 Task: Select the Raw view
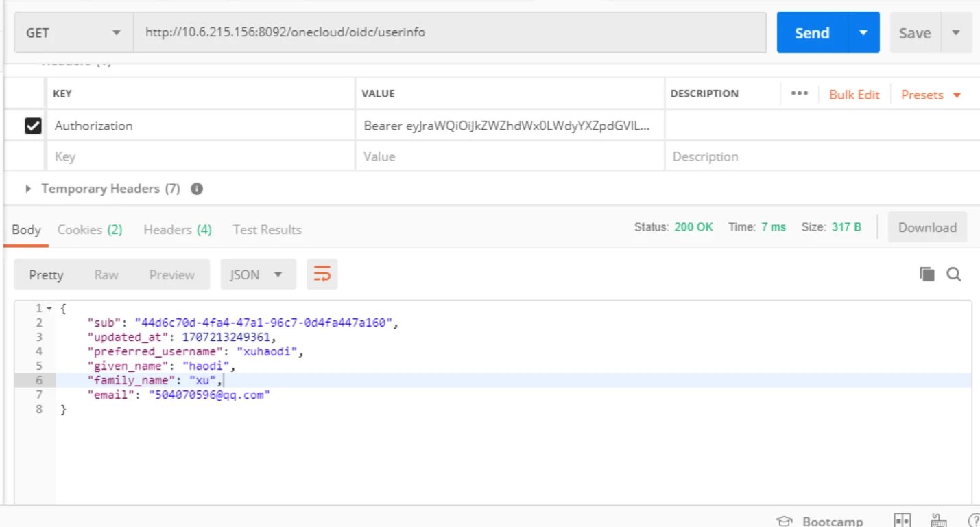(106, 274)
